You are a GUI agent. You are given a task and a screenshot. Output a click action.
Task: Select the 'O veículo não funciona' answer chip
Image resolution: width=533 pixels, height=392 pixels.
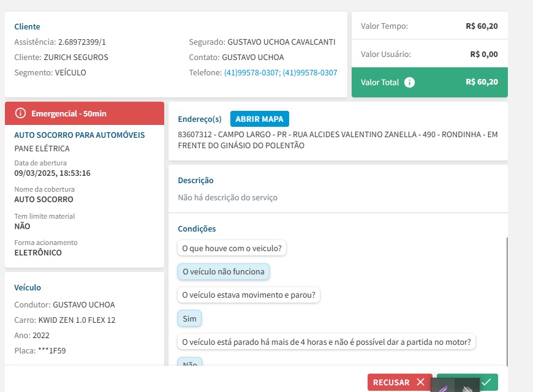coord(224,272)
